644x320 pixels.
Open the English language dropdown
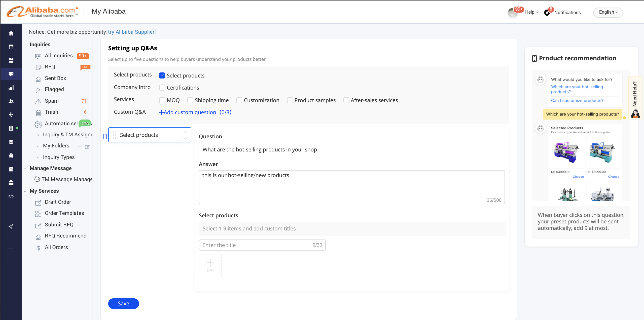(608, 12)
